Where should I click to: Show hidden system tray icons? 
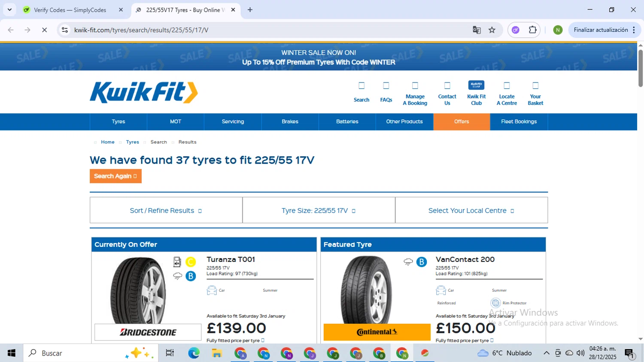click(546, 353)
